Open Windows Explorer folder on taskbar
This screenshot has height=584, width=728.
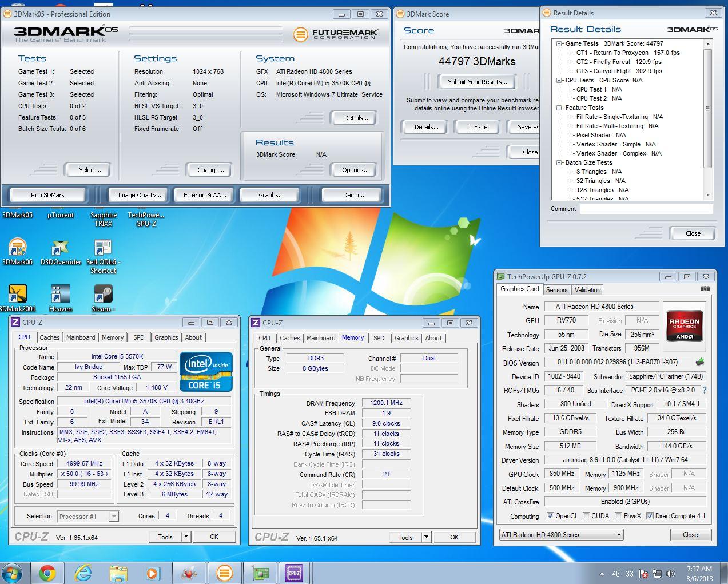click(118, 573)
